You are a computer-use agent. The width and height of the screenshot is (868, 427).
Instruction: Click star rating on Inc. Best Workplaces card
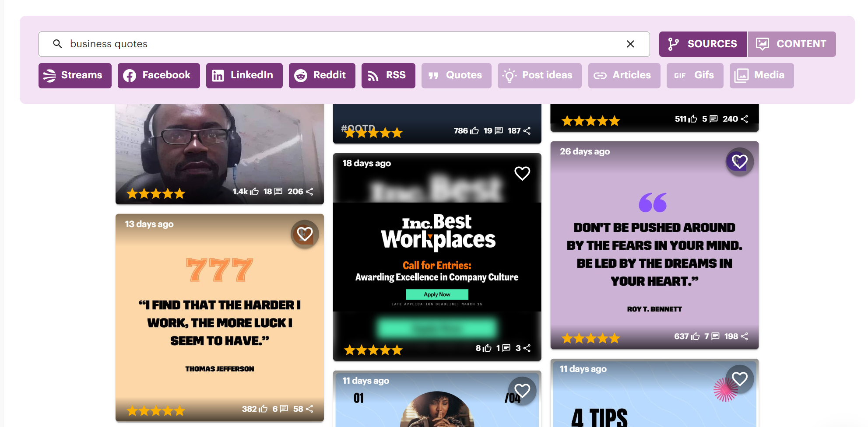(373, 350)
